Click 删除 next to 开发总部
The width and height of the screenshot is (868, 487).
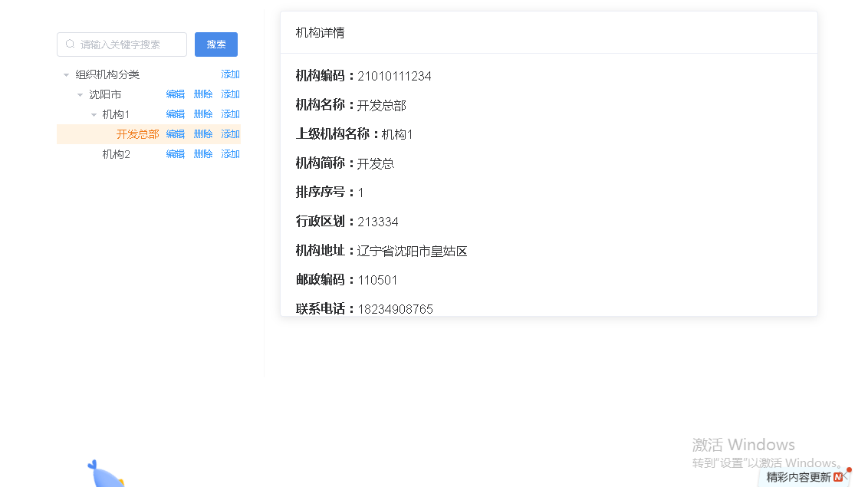[202, 133]
